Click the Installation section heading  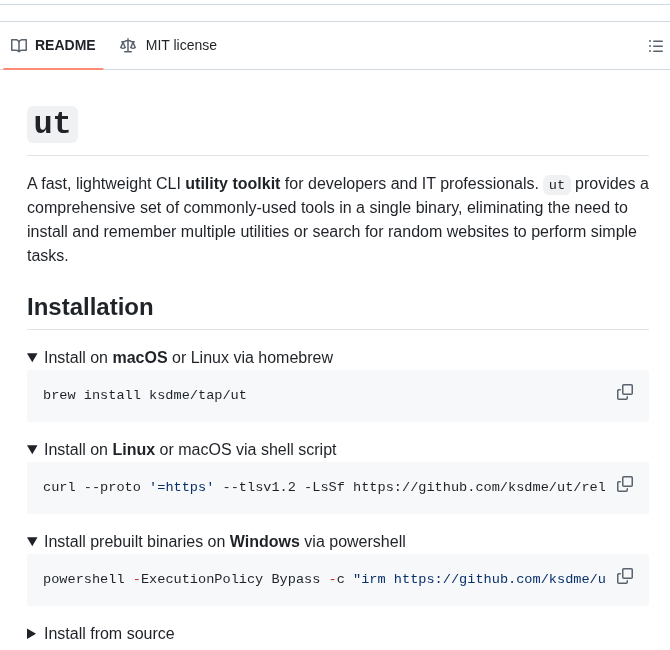[x=90, y=307]
